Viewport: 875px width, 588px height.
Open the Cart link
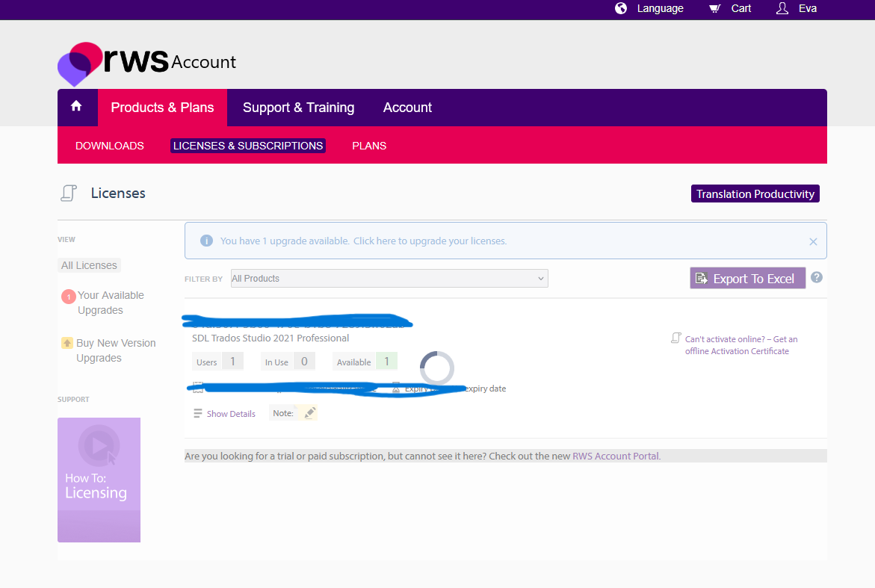coord(741,8)
